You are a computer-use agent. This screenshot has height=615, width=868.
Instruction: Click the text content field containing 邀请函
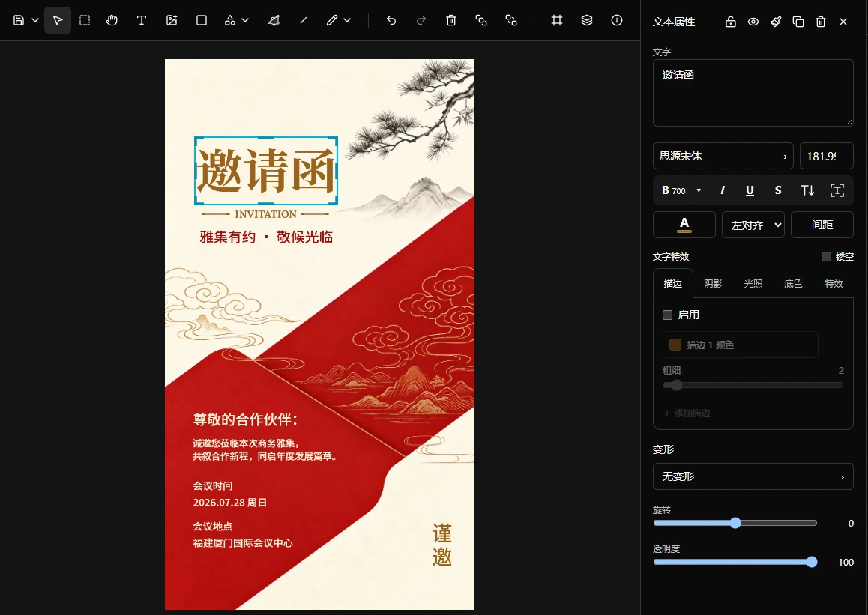pos(753,93)
